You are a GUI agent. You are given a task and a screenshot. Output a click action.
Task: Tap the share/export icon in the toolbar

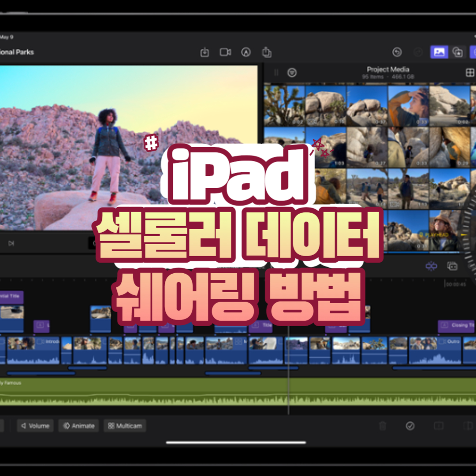tap(267, 52)
